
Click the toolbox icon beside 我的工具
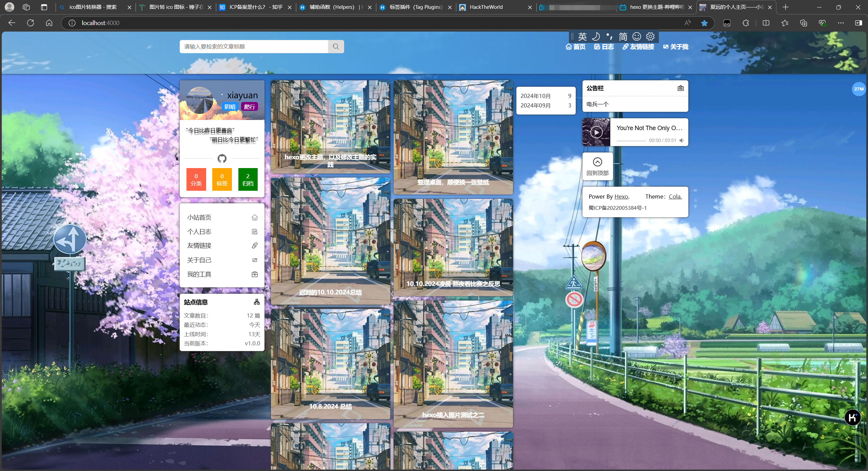255,274
